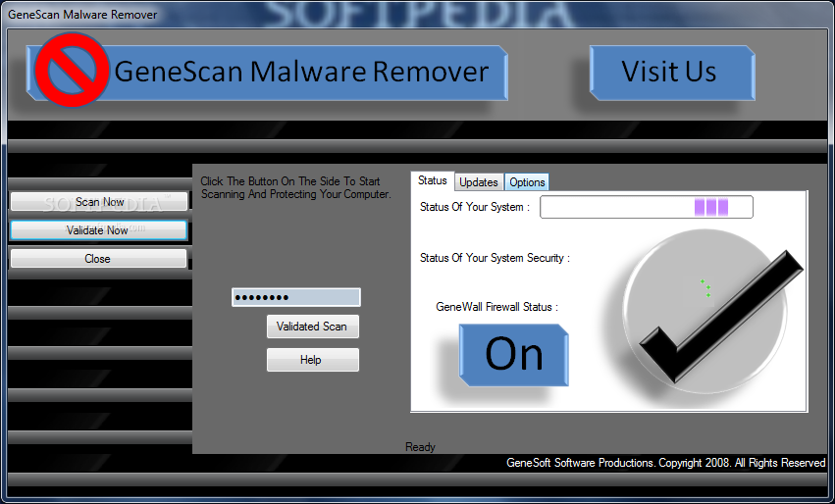Toggle the GeneWall firewall On button

(514, 355)
